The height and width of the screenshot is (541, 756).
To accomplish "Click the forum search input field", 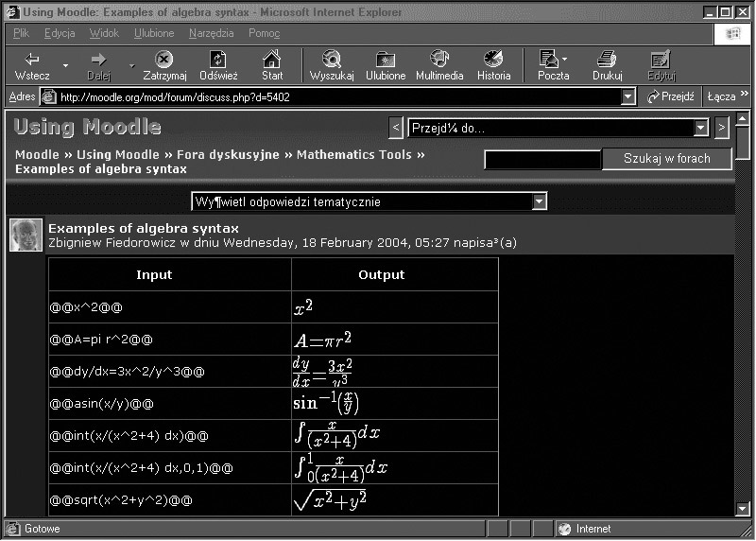I will point(542,159).
